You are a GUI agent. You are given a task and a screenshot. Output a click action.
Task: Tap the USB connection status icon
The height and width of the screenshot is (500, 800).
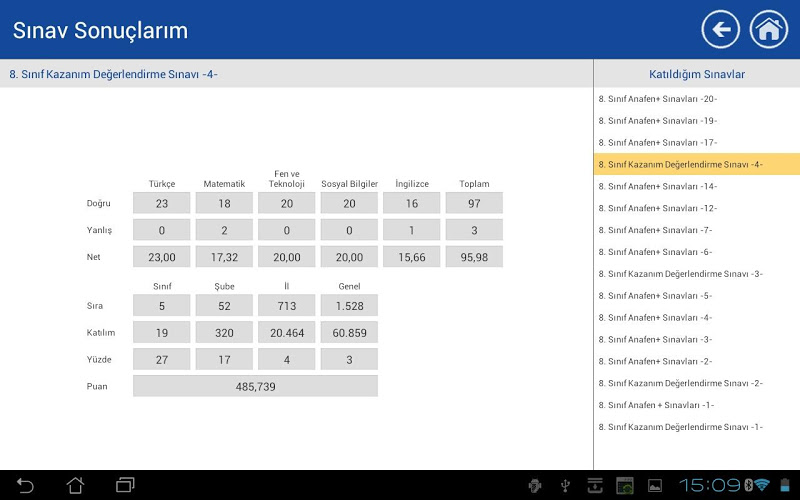click(565, 486)
